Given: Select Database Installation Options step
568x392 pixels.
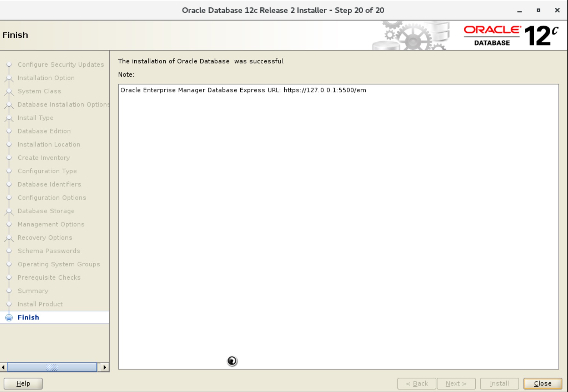Looking at the screenshot, I should [63, 104].
